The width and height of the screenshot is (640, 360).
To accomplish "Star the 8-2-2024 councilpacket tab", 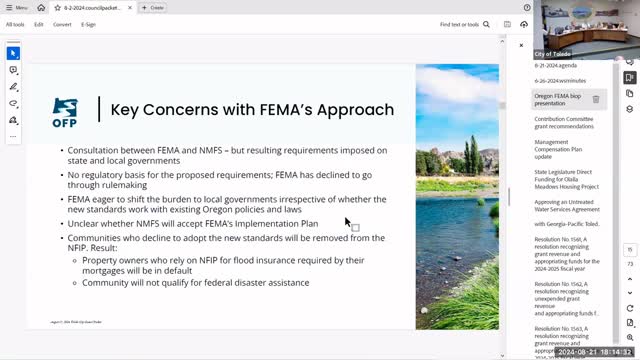I will [x=58, y=8].
